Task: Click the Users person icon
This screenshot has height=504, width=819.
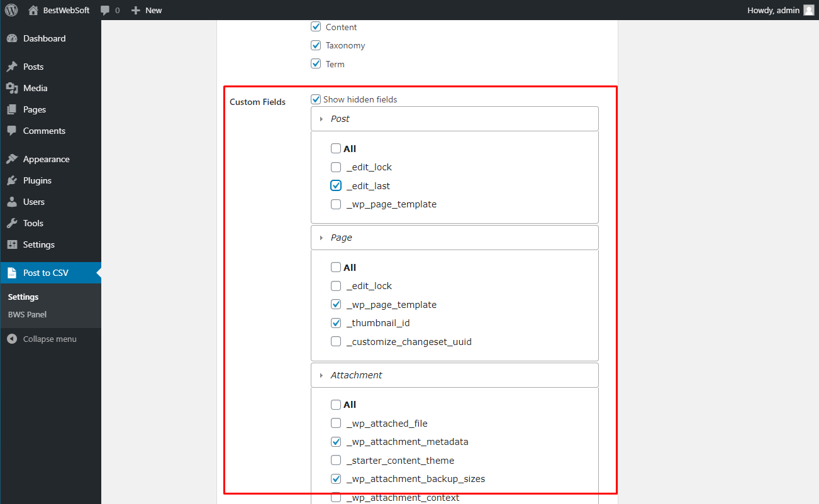Action: point(12,202)
